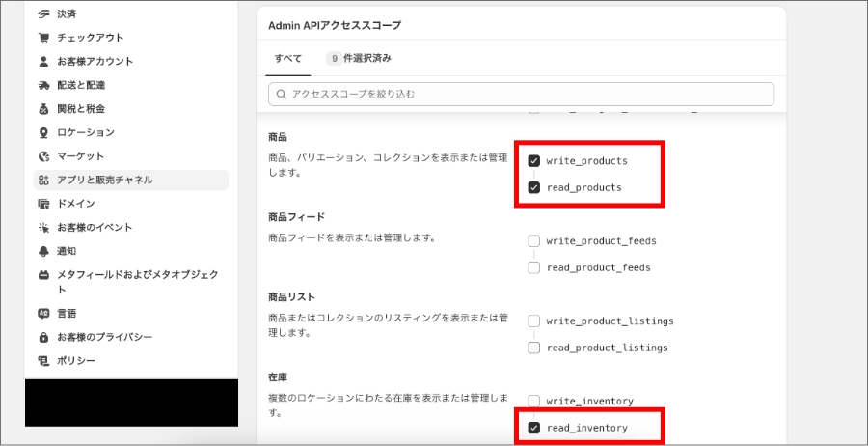Screen dimensions: 868x446
Task: Enable the write_product_feeds scope
Action: pyautogui.click(x=533, y=241)
